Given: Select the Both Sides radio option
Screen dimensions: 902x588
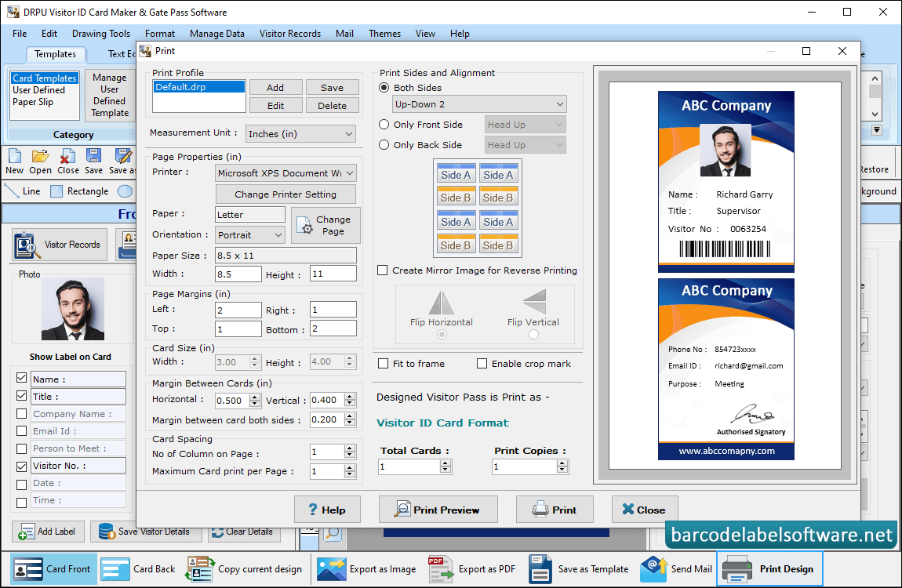Looking at the screenshot, I should tap(384, 88).
